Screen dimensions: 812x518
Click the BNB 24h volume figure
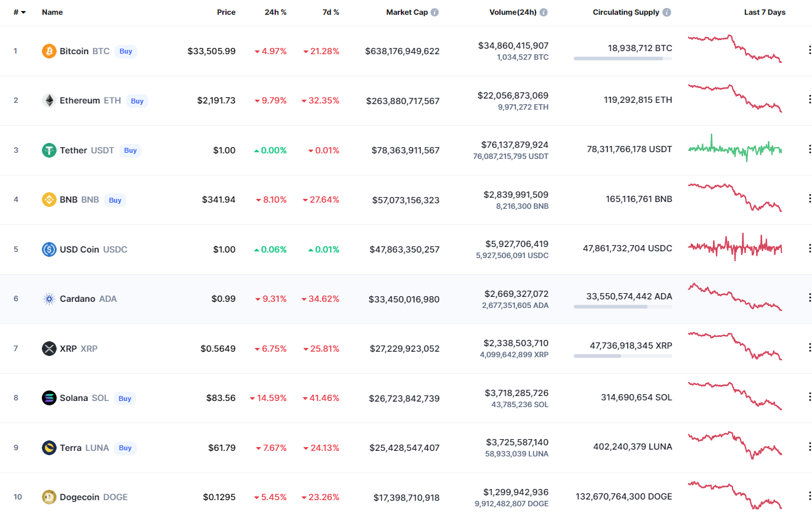click(x=516, y=195)
